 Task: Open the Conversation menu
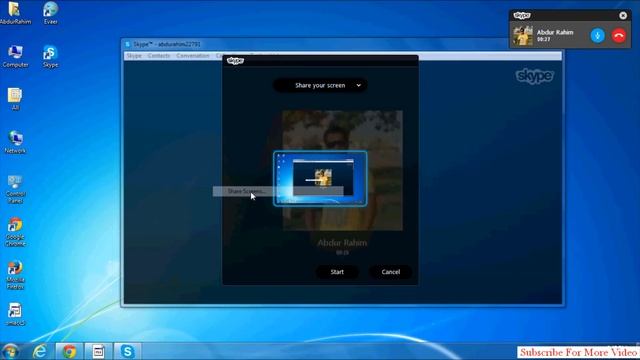tap(193, 56)
